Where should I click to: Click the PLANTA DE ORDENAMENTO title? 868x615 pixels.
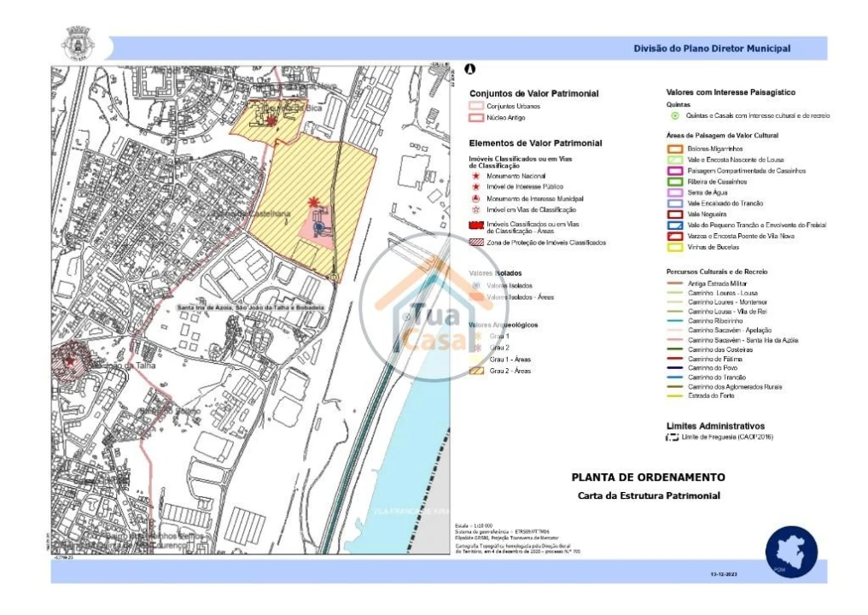(648, 477)
